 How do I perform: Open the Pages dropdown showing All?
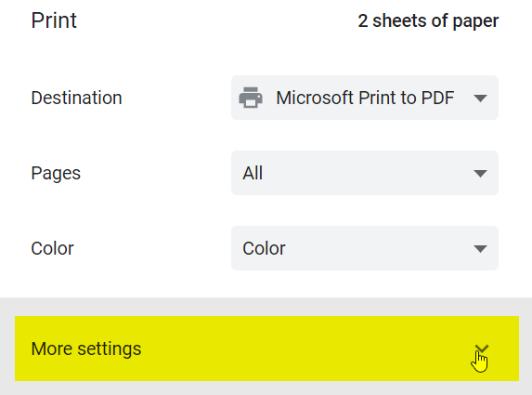(365, 173)
